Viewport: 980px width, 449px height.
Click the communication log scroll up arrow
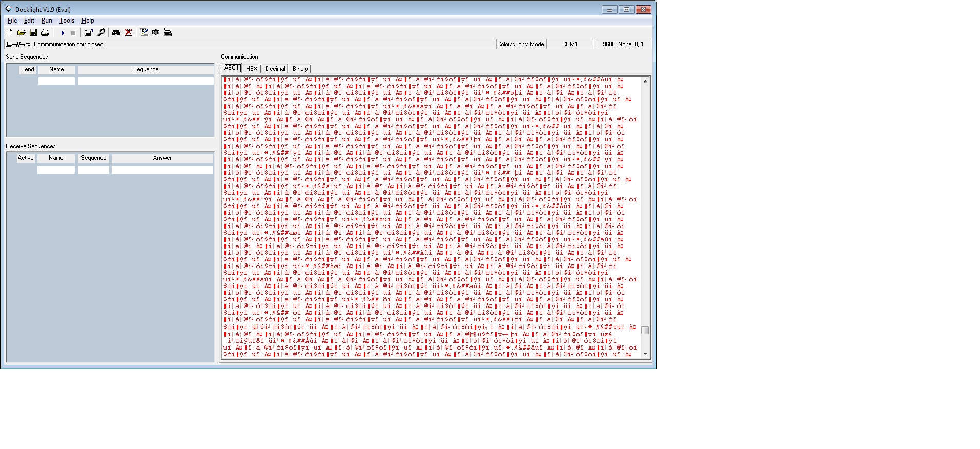(x=645, y=81)
